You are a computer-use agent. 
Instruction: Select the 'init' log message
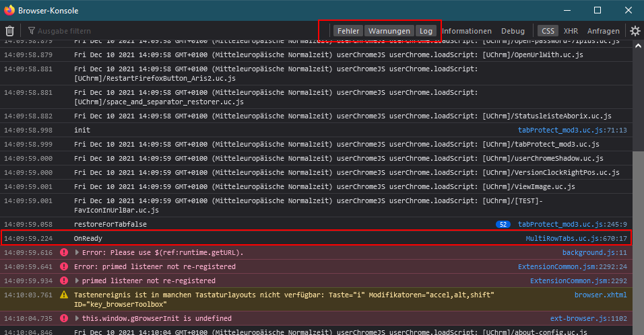(x=82, y=130)
